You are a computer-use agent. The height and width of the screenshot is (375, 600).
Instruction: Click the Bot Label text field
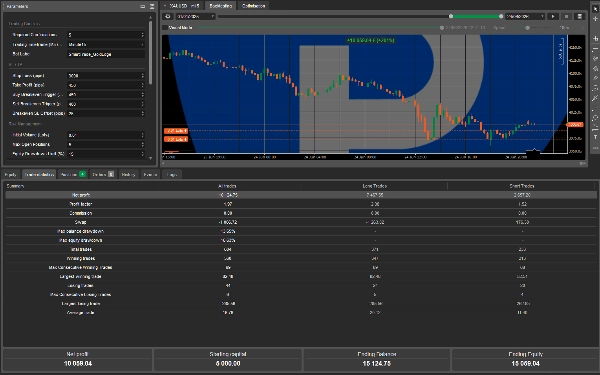point(106,54)
